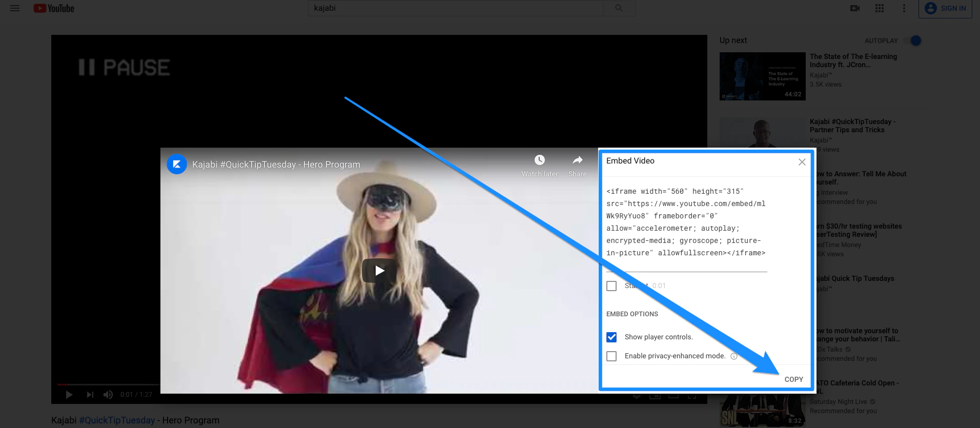The height and width of the screenshot is (428, 980).
Task: Enable privacy-enhanced mode checkbox
Action: [x=611, y=356]
